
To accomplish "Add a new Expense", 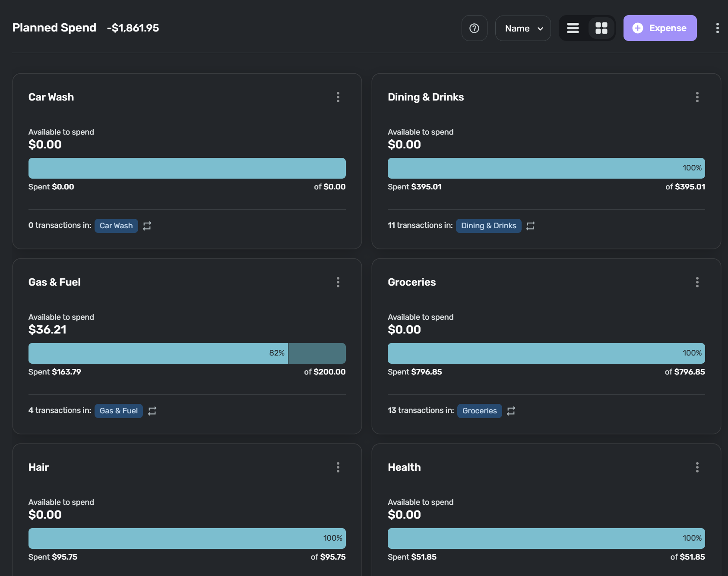I will [660, 28].
